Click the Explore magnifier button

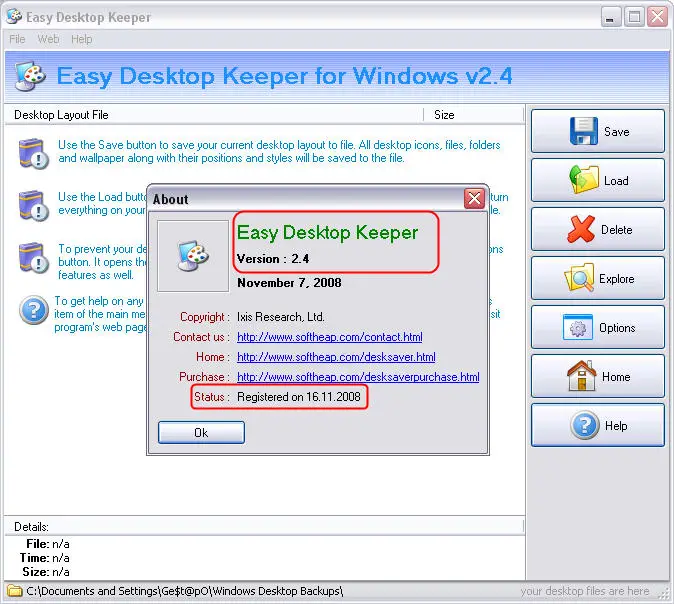click(597, 278)
